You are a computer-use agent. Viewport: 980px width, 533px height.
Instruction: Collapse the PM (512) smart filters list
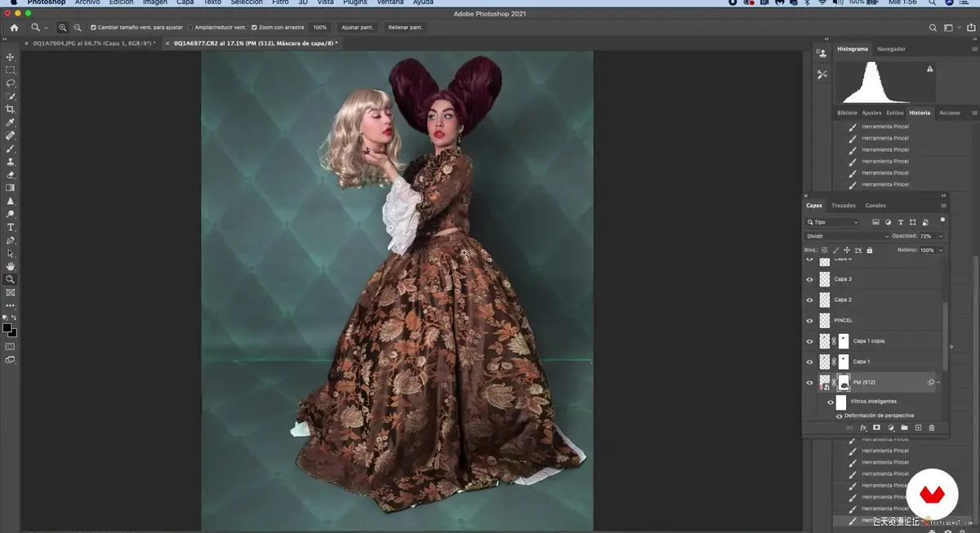click(938, 382)
